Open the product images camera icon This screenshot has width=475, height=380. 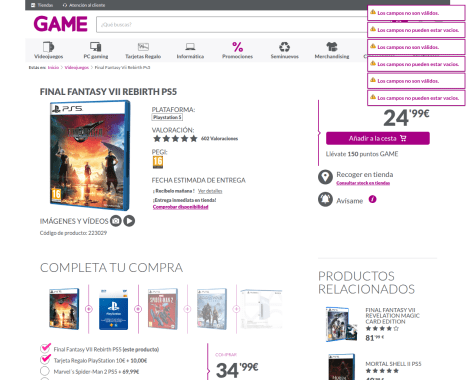pos(116,221)
